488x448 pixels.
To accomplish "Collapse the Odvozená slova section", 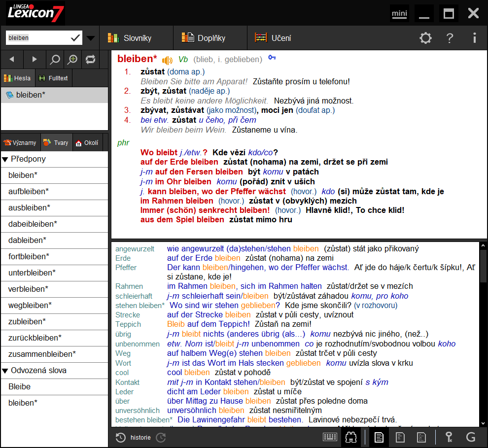I will (x=5, y=371).
